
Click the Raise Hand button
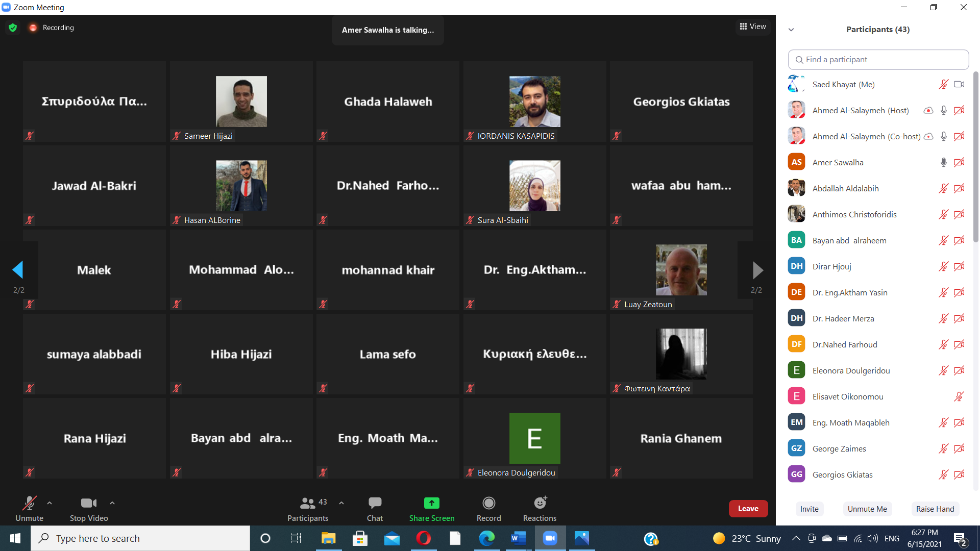coord(935,509)
